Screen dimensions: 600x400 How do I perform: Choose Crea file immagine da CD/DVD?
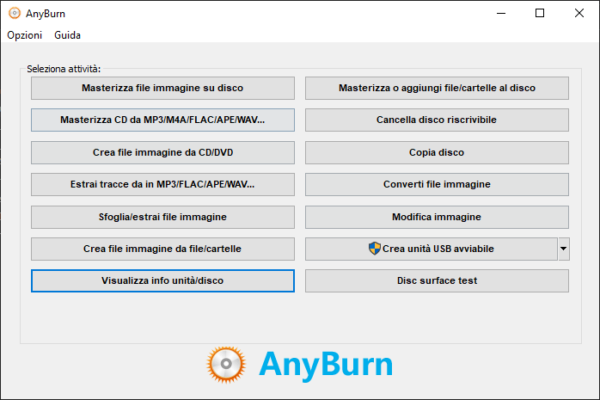coord(163,152)
